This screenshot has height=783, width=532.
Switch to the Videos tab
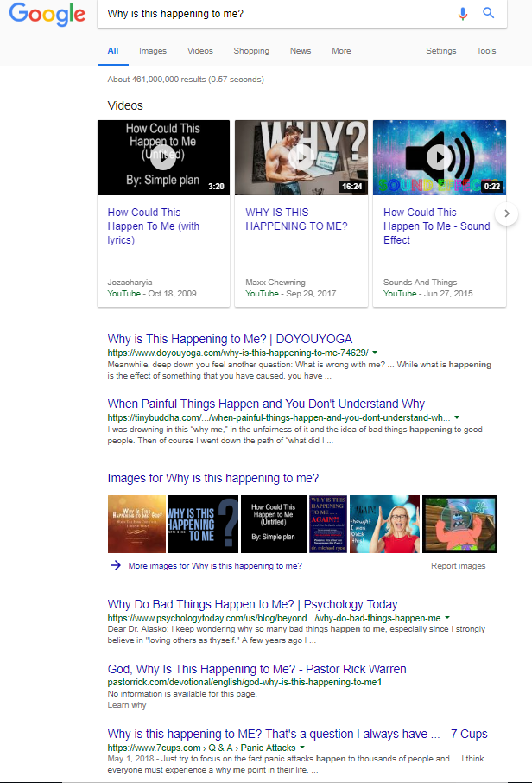tap(200, 51)
